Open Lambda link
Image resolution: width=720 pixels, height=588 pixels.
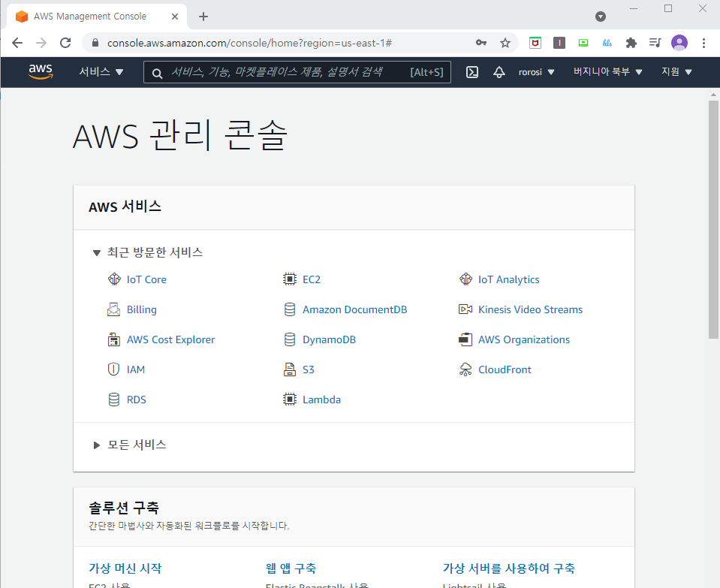(x=321, y=400)
